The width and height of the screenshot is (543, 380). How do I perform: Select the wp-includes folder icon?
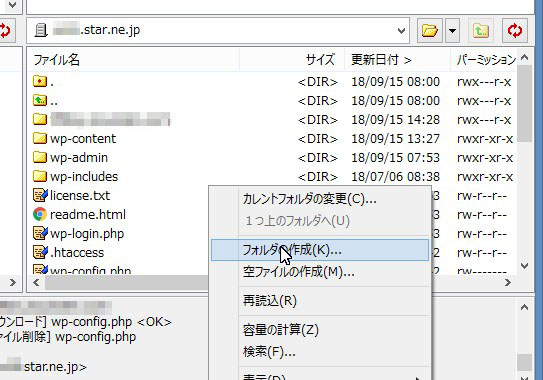40,177
